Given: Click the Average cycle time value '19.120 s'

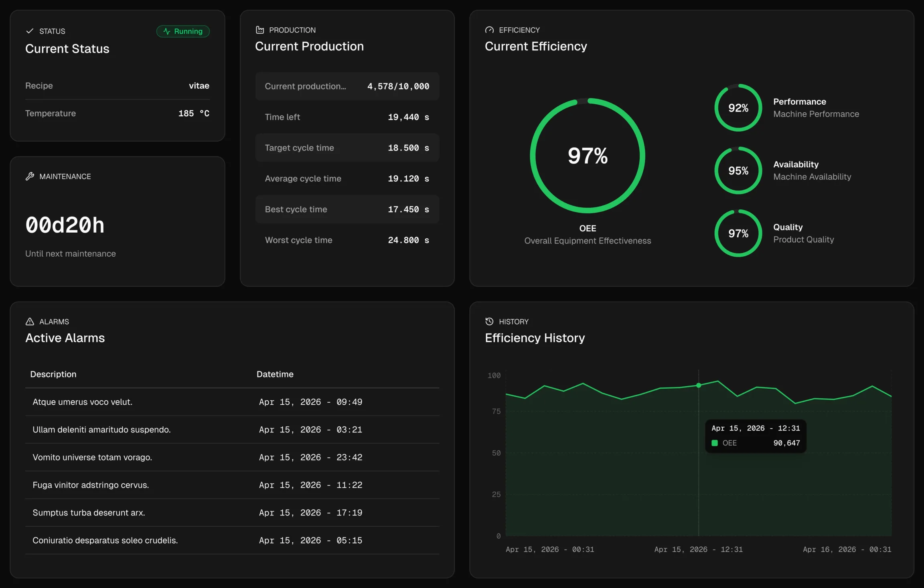Looking at the screenshot, I should [x=409, y=178].
